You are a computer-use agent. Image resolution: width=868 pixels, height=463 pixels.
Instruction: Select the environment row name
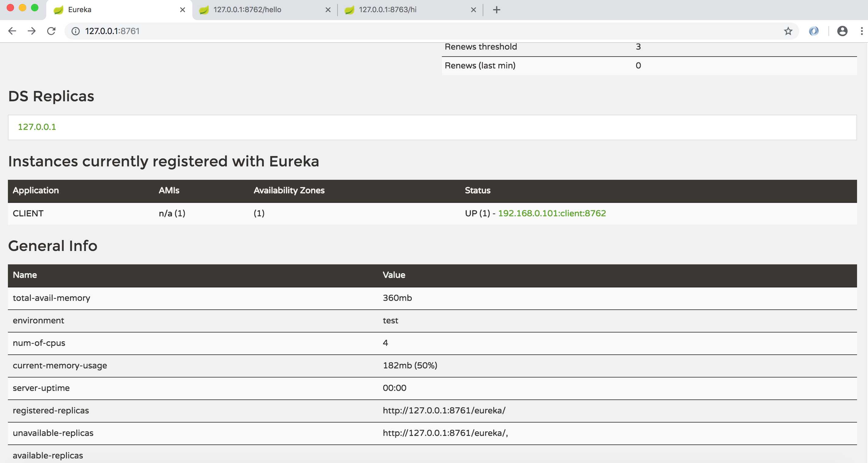pos(38,321)
